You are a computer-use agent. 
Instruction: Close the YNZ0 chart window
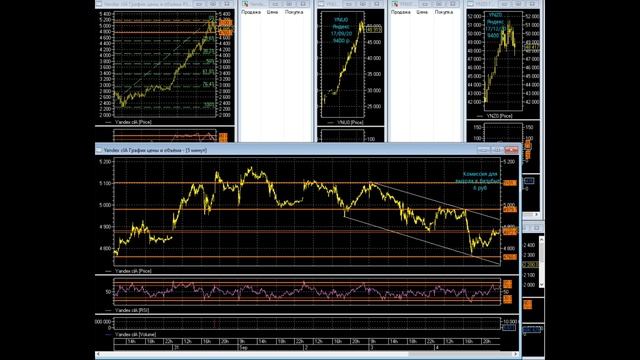pos(532,3)
